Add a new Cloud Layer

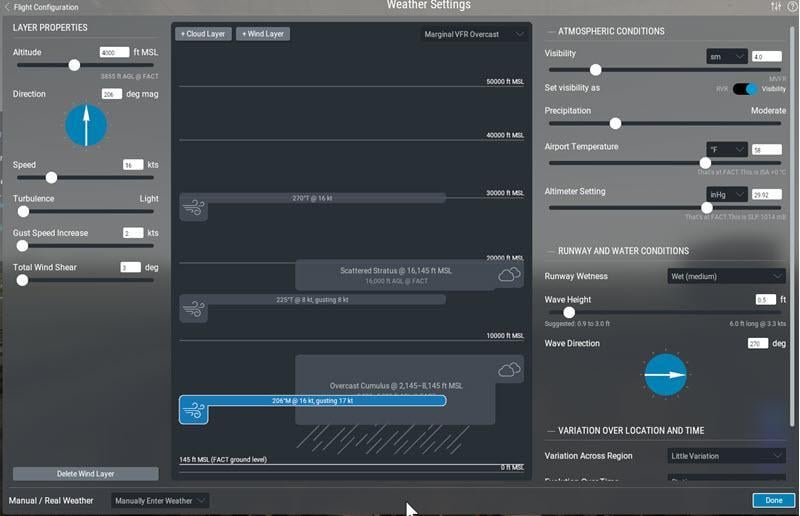point(203,34)
